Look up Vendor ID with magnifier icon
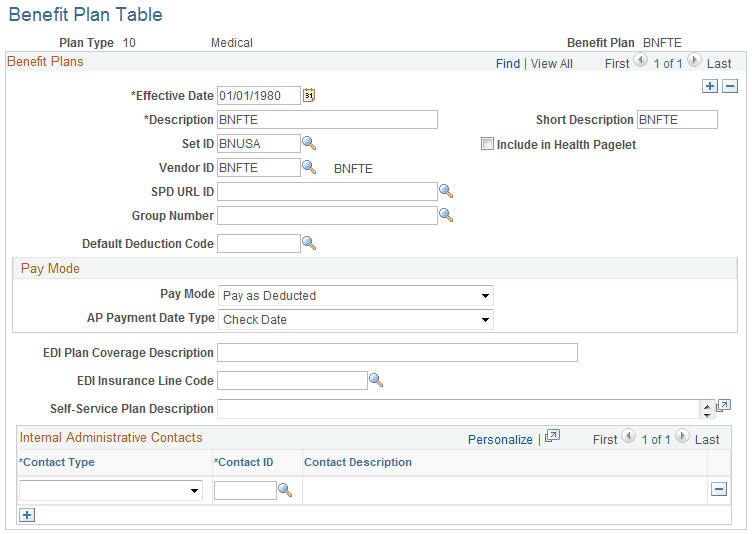 [x=309, y=167]
